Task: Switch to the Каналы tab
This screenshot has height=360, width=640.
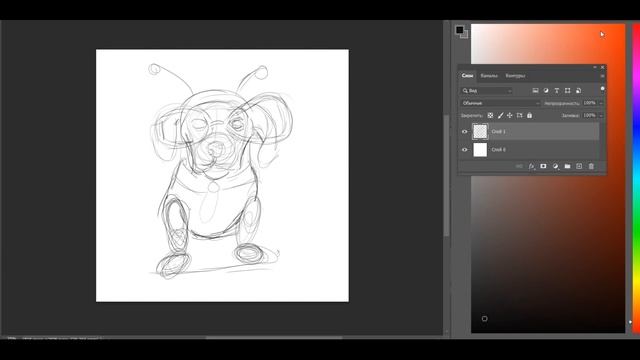Action: click(489, 76)
